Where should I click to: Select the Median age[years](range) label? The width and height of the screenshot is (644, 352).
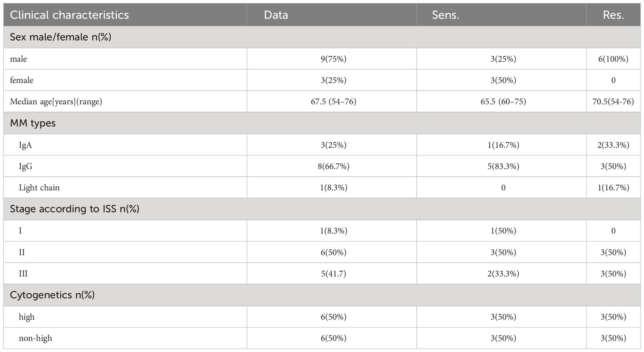pyautogui.click(x=56, y=102)
